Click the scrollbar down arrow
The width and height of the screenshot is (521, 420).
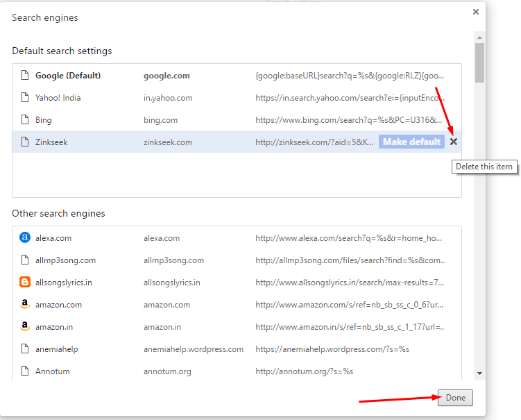point(479,373)
